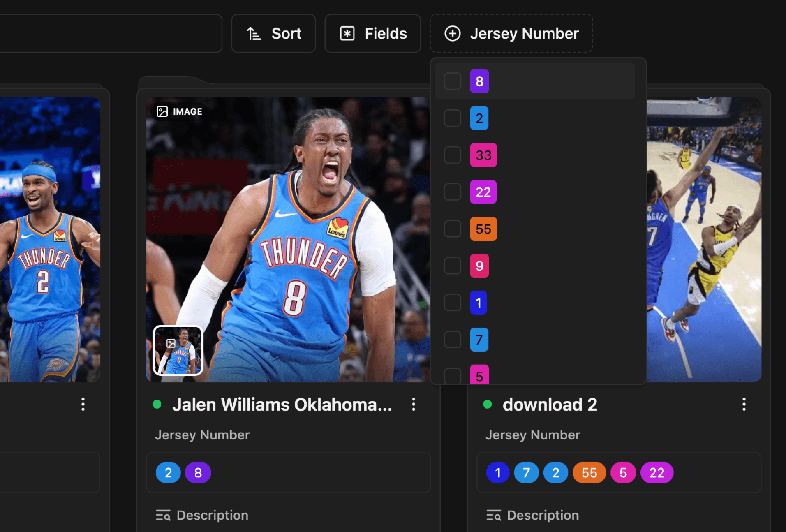The width and height of the screenshot is (786, 532).
Task: Select the highlighted 8 entry in the filter list
Action: point(479,81)
